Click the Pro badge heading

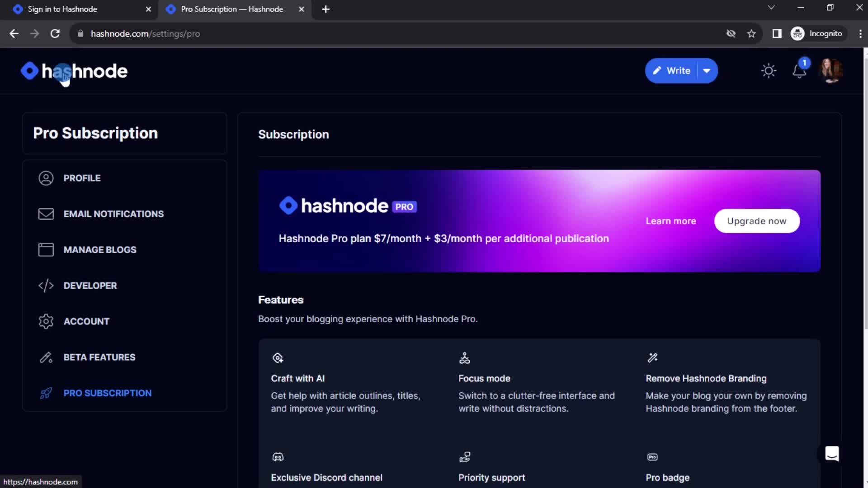coord(667,478)
